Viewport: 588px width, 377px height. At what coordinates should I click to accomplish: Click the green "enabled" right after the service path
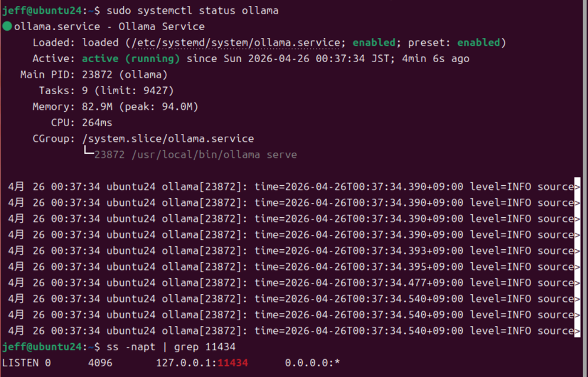point(375,43)
